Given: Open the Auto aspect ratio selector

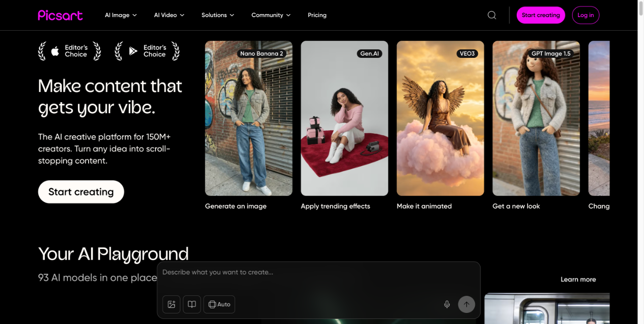Looking at the screenshot, I should pyautogui.click(x=219, y=304).
